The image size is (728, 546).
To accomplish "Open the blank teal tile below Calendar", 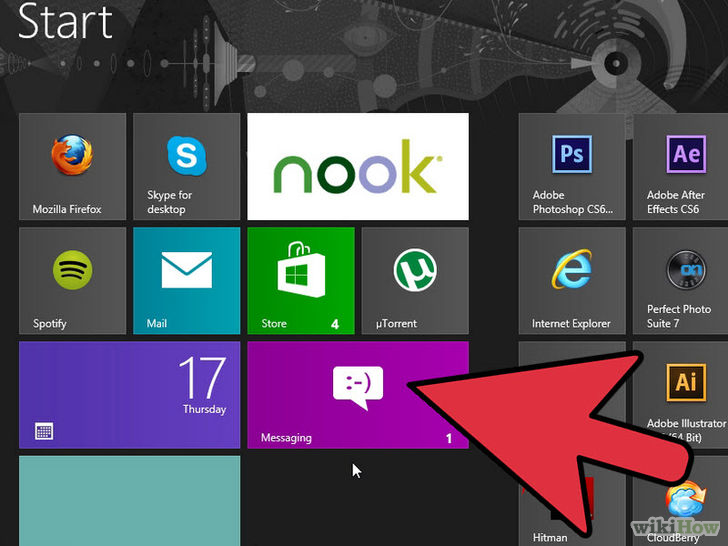I will click(x=130, y=501).
